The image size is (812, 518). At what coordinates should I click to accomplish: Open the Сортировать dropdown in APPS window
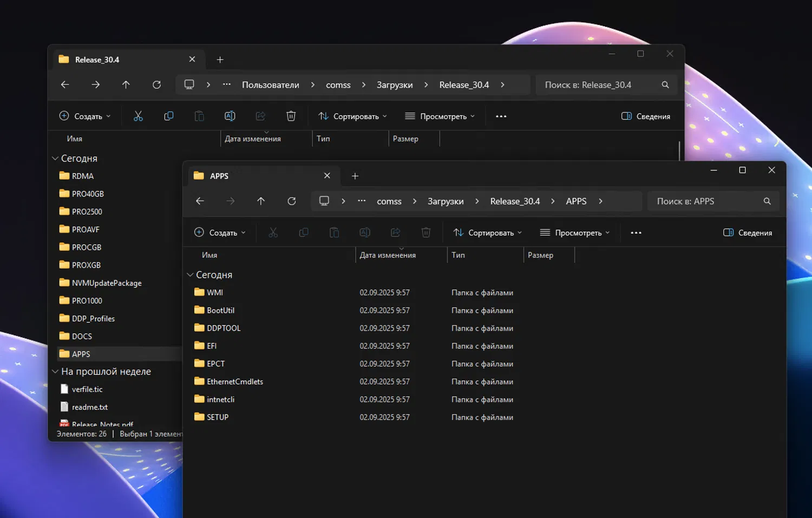(488, 233)
